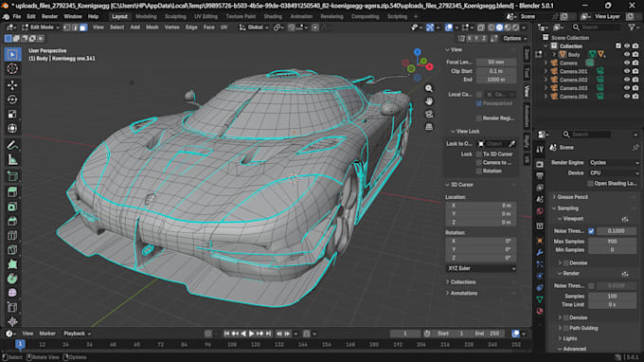644x362 pixels.
Task: Select the Bevel tool
Action: [x=12, y=221]
